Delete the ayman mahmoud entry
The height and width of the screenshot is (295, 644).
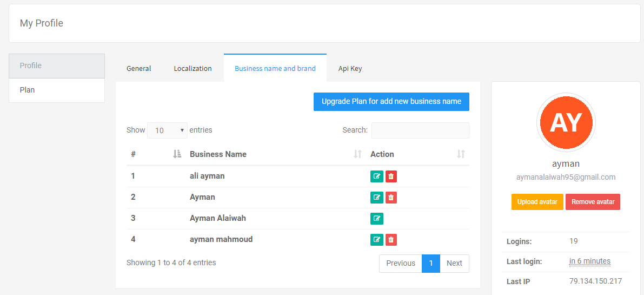tap(391, 240)
